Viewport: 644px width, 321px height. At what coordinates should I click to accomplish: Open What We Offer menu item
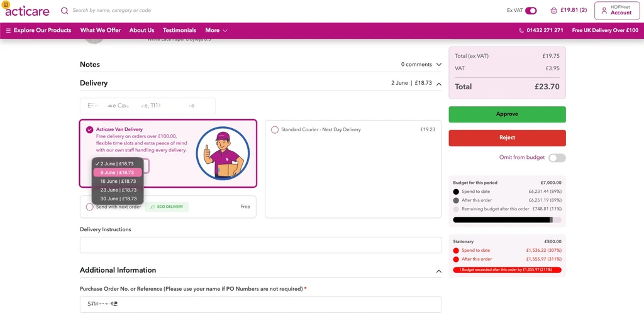[101, 30]
